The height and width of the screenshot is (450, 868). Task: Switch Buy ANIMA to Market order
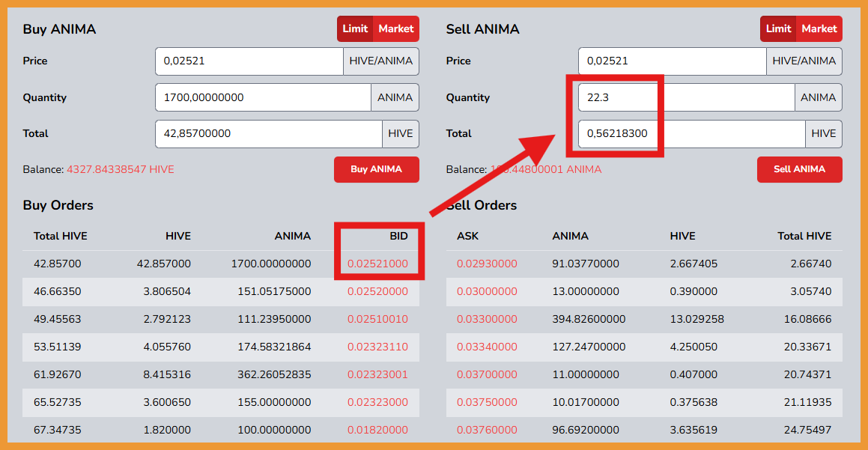click(395, 28)
